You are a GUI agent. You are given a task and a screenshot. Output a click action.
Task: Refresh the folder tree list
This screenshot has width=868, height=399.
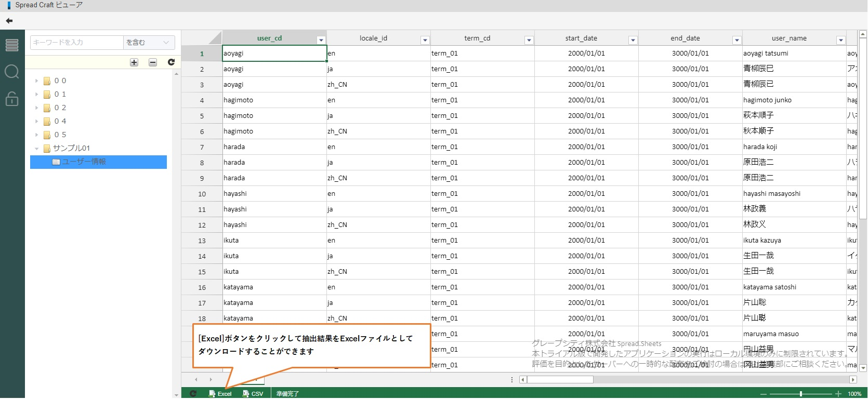pos(171,62)
